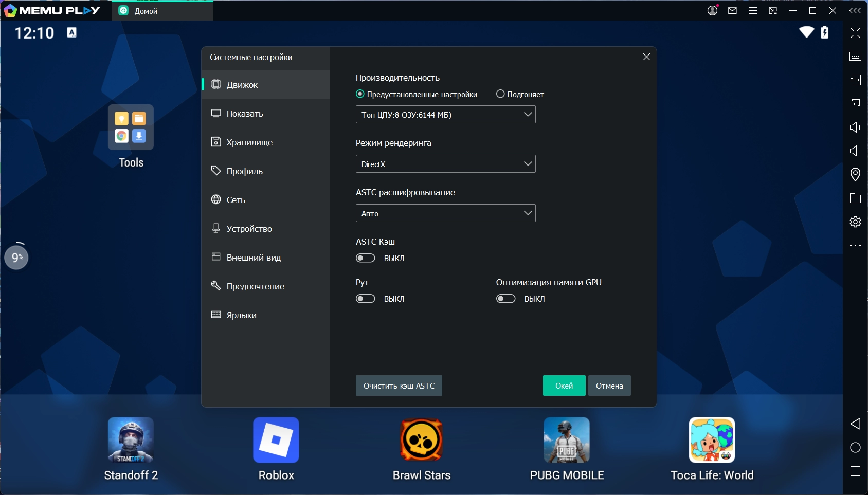Open the keyboard mapping icon
Viewport: 868px width, 495px height.
click(855, 57)
